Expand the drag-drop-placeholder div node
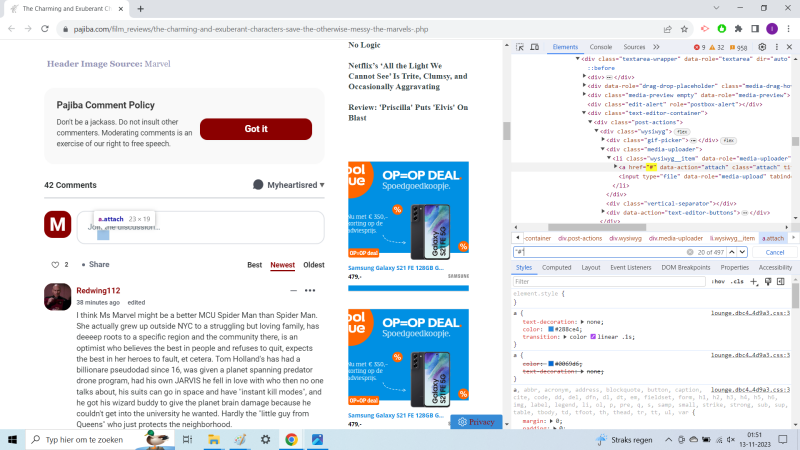800x450 pixels. (584, 86)
